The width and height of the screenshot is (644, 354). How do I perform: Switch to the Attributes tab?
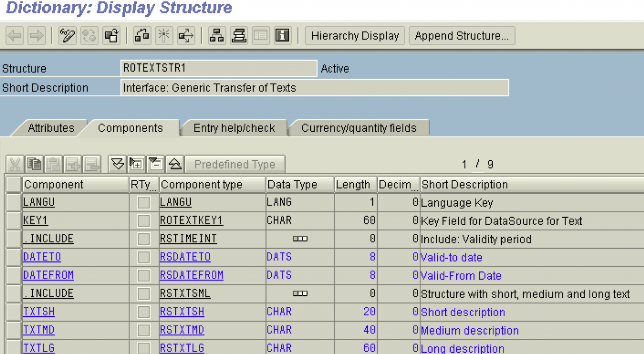point(50,128)
